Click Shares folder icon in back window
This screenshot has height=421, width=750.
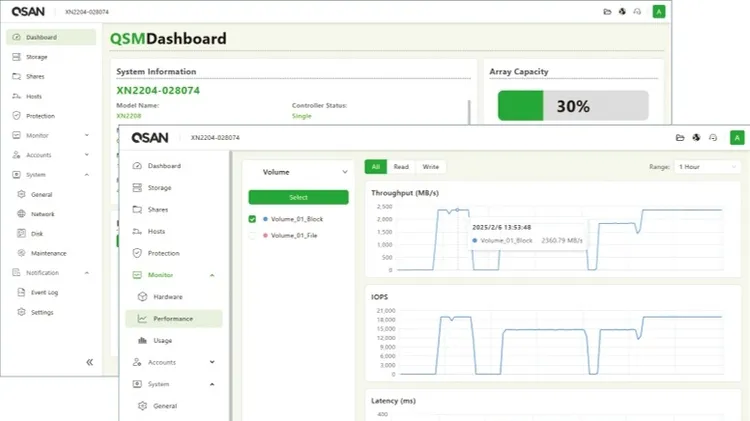click(17, 77)
